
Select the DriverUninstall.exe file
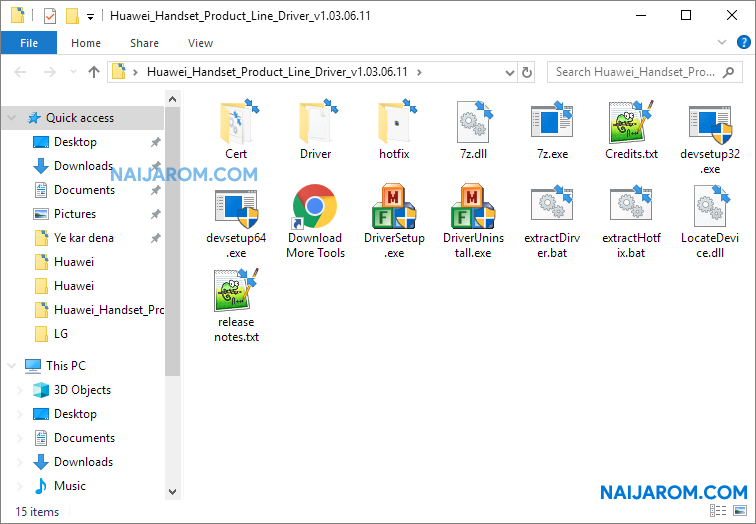point(473,221)
